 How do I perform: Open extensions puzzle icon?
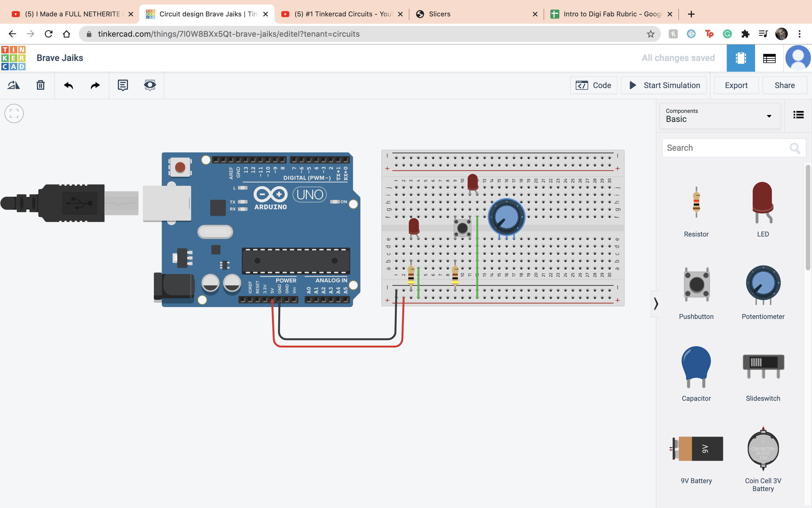coord(745,34)
